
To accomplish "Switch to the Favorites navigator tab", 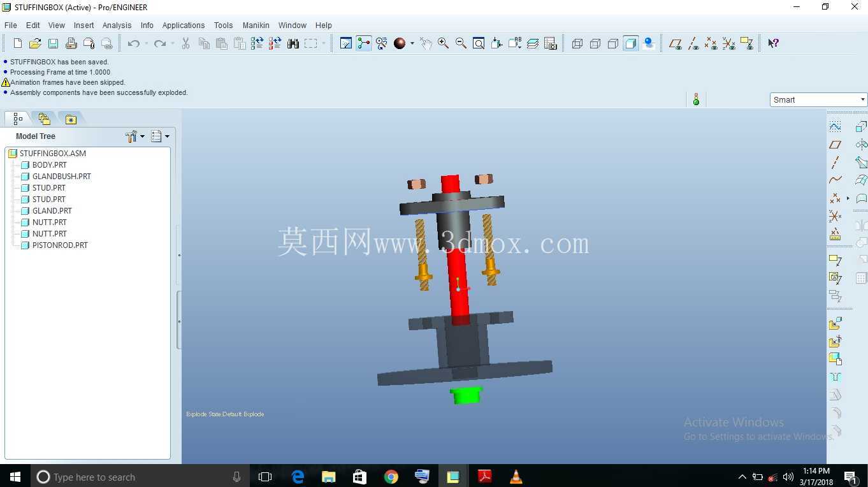I will tap(71, 119).
